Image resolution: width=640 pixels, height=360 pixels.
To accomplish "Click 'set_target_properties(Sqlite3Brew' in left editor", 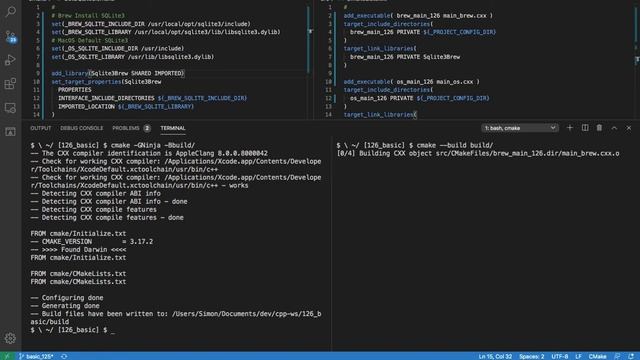I will 106,82.
